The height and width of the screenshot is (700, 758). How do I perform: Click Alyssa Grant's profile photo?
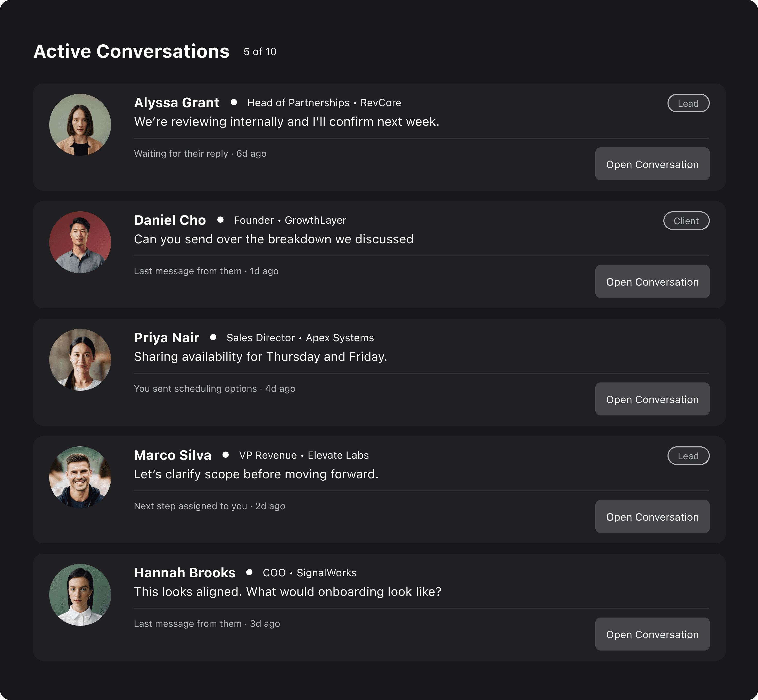click(x=80, y=125)
